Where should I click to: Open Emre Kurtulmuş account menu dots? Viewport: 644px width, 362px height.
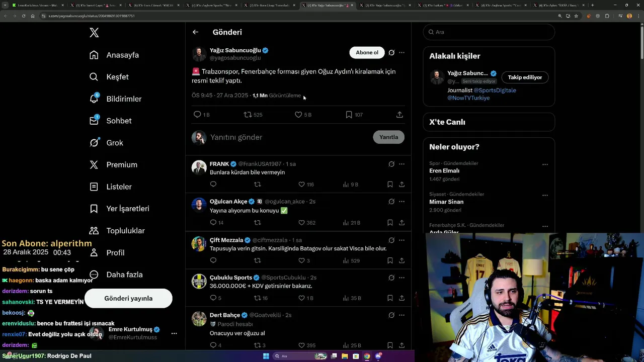(174, 333)
